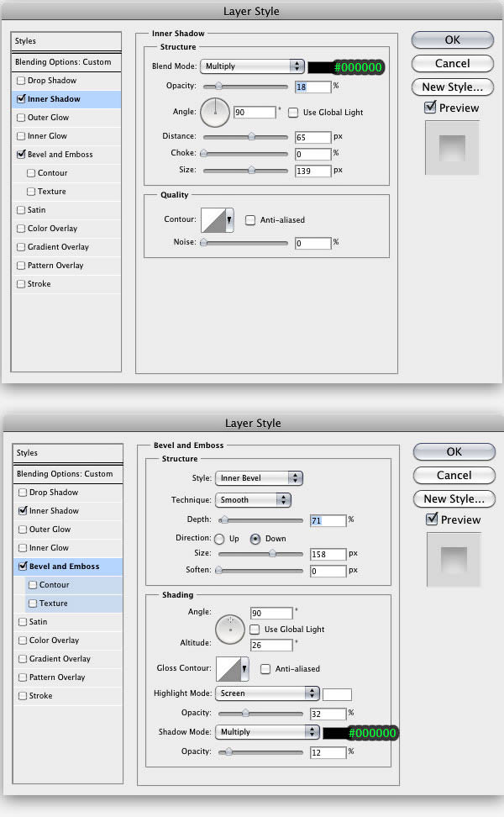Click Shadow Opacity field showing 12

pos(328,752)
